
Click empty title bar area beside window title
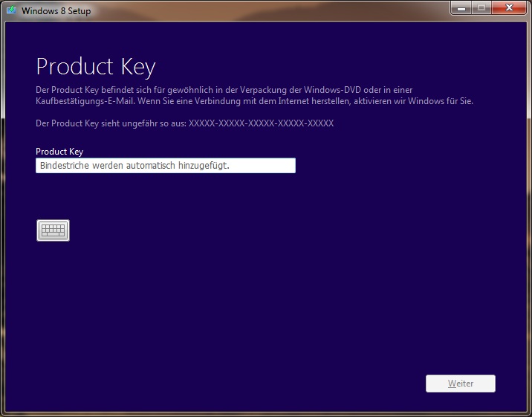260,10
